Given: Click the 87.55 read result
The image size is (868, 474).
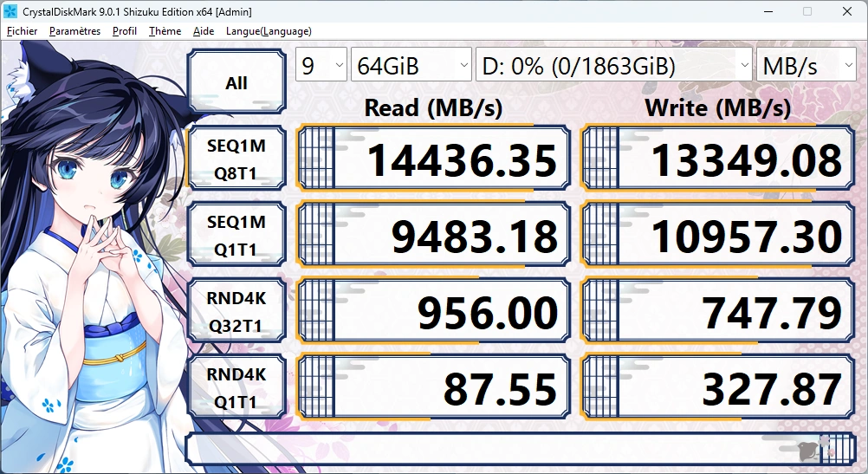Looking at the screenshot, I should [433, 387].
